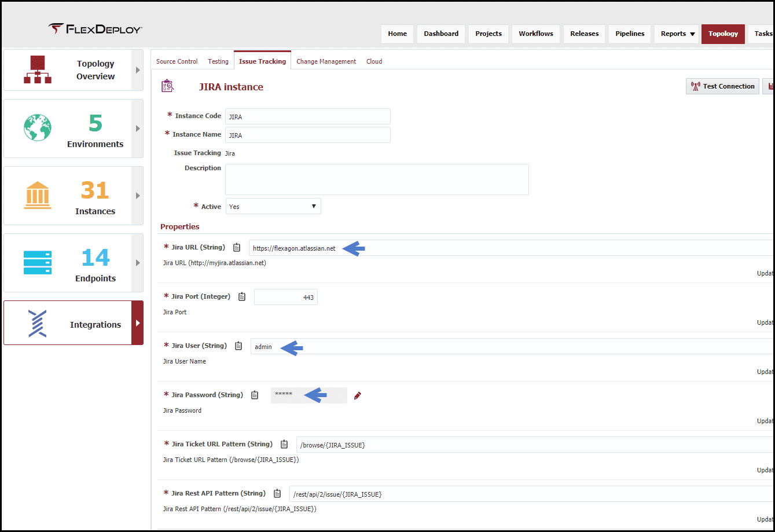775x532 pixels.
Task: Click the Test Connection button
Action: (x=722, y=86)
